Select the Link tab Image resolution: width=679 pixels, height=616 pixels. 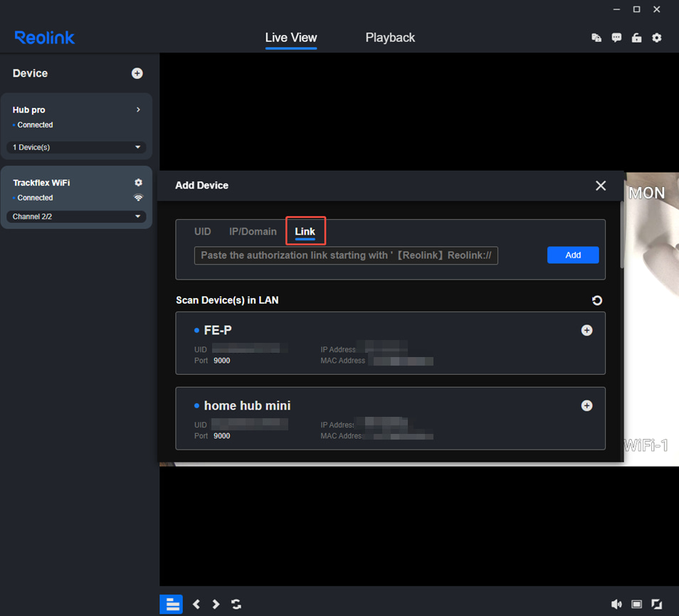(x=305, y=232)
